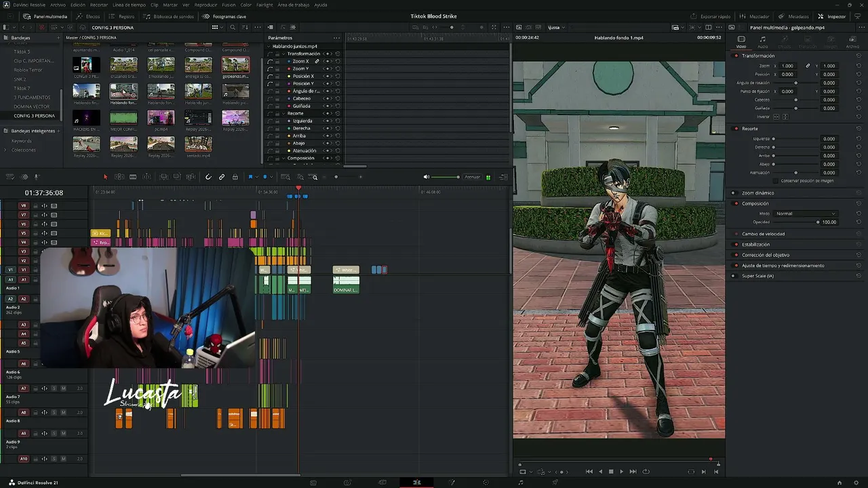Add a blue flag to the clip
This screenshot has width=868, height=488.
250,177
